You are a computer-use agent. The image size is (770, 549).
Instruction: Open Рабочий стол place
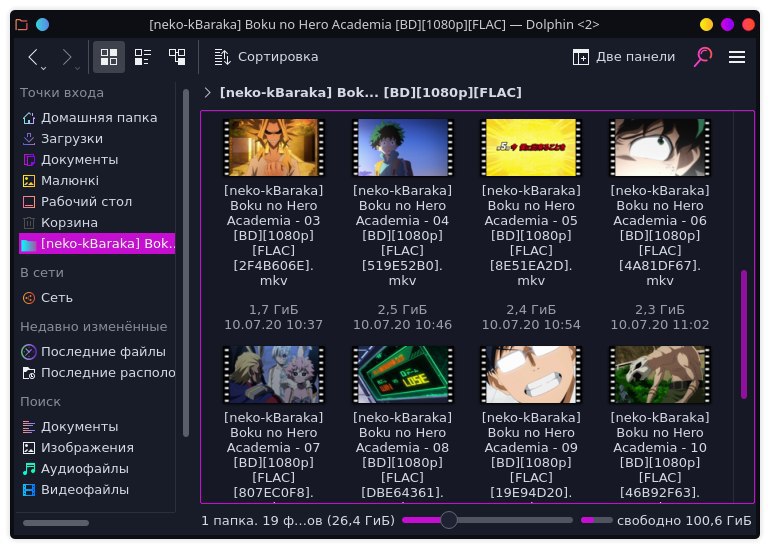97,202
